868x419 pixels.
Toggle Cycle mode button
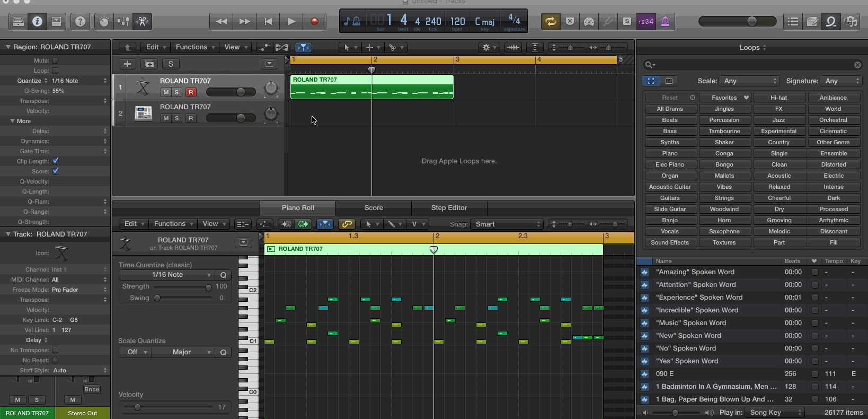pos(551,21)
